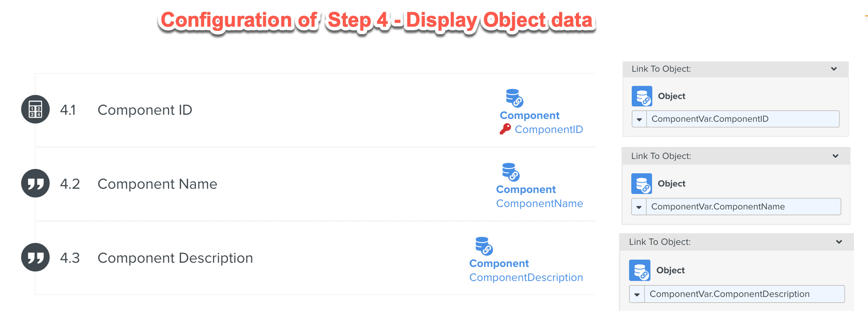Collapse the first Link To Object section
This screenshot has width=868, height=325.
coord(834,69)
